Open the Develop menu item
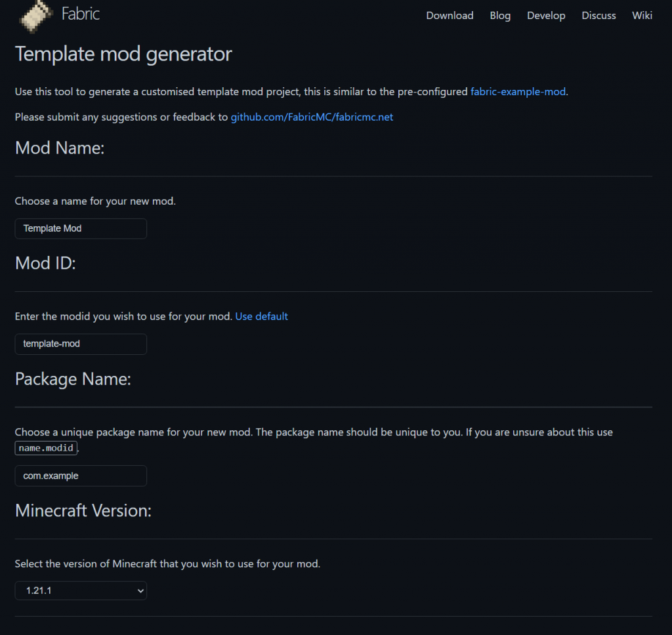672x635 pixels. pyautogui.click(x=546, y=16)
